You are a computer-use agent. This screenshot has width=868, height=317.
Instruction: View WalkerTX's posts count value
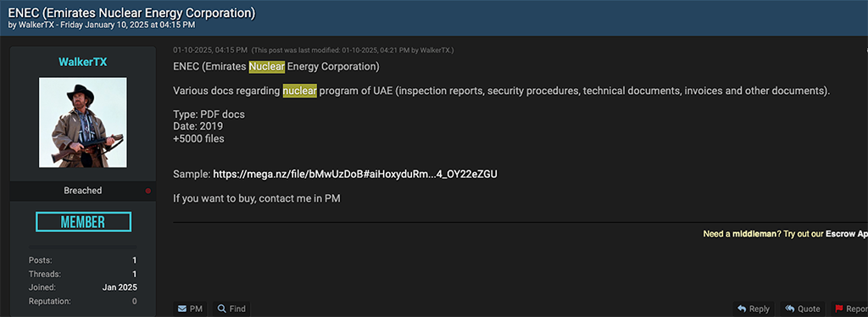click(x=135, y=260)
